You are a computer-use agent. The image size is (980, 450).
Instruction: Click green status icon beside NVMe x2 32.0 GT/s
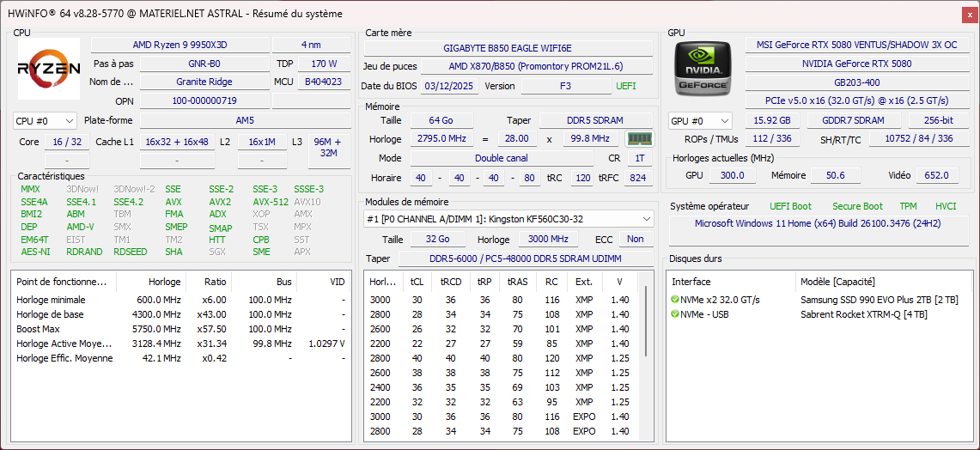pyautogui.click(x=675, y=300)
